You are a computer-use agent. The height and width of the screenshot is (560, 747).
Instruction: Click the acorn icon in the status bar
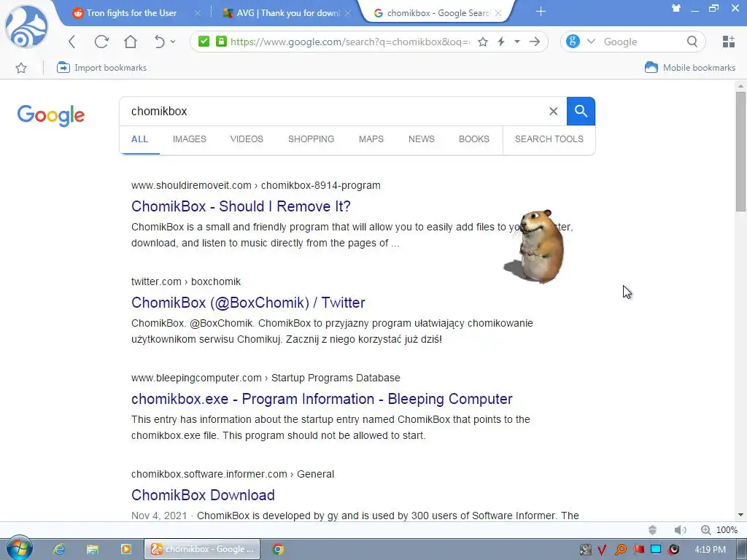click(x=652, y=529)
